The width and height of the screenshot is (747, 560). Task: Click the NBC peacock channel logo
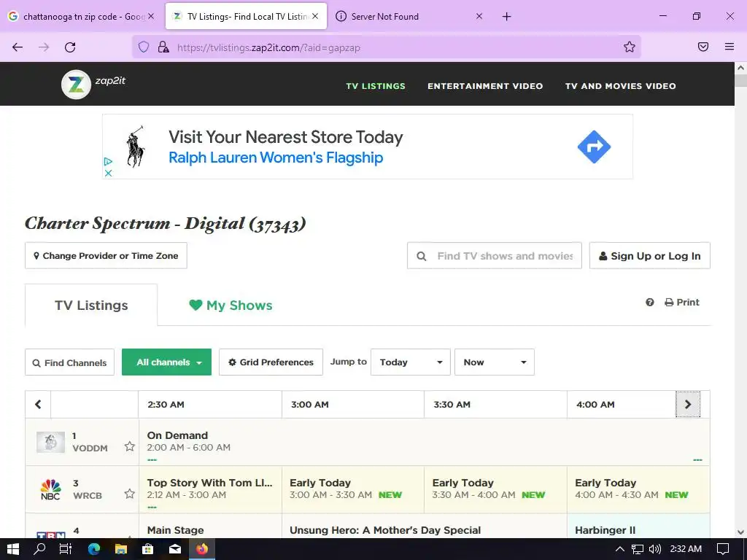[50, 489]
